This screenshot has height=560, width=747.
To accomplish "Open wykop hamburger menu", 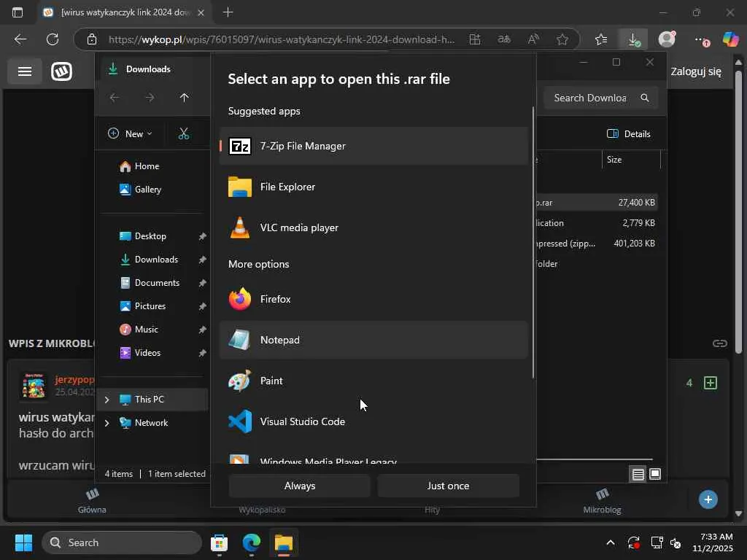I will coord(25,71).
